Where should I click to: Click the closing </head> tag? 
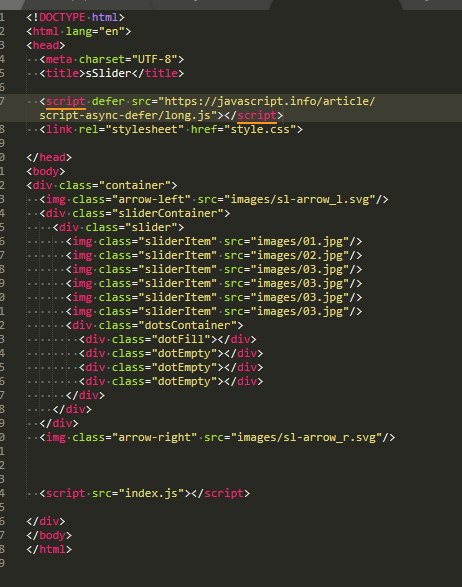(49, 157)
